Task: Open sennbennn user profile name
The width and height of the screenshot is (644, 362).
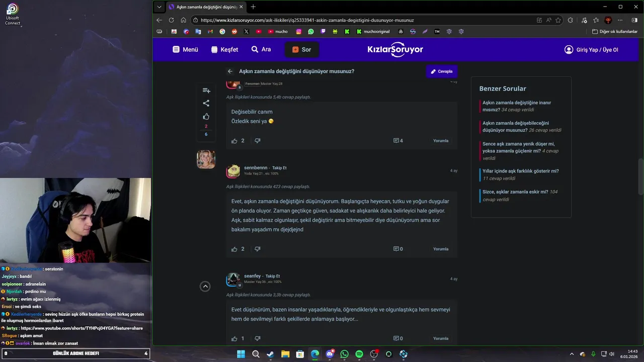Action: point(256,167)
